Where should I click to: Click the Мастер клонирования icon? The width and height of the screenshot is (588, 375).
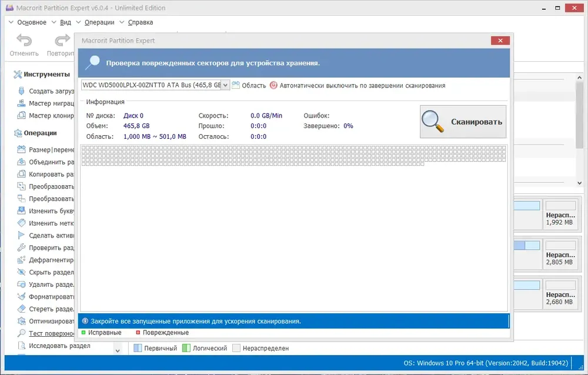pyautogui.click(x=21, y=116)
